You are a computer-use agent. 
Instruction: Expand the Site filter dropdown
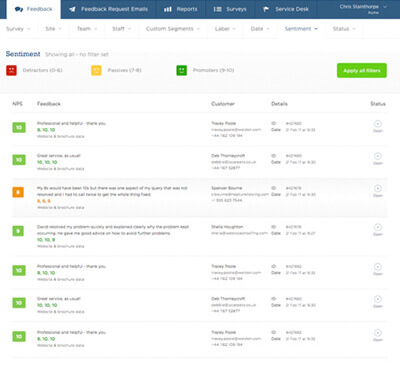pyautogui.click(x=53, y=29)
